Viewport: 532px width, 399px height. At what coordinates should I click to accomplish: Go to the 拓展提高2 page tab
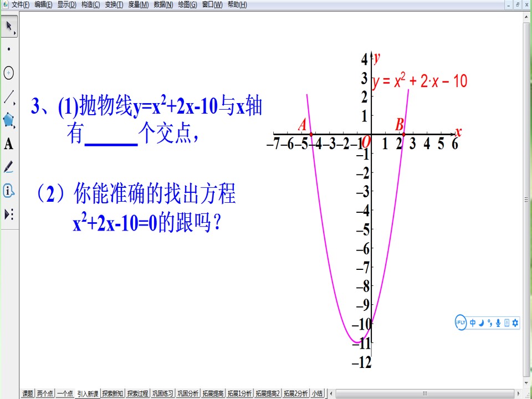tap(268, 393)
